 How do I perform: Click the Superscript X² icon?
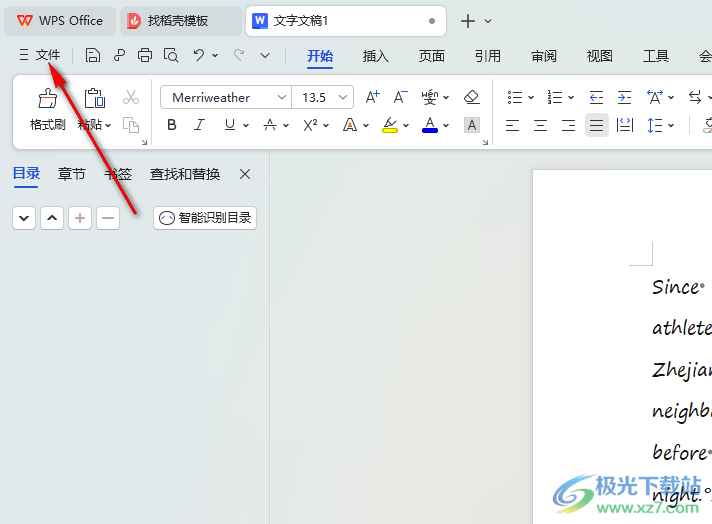tap(310, 125)
